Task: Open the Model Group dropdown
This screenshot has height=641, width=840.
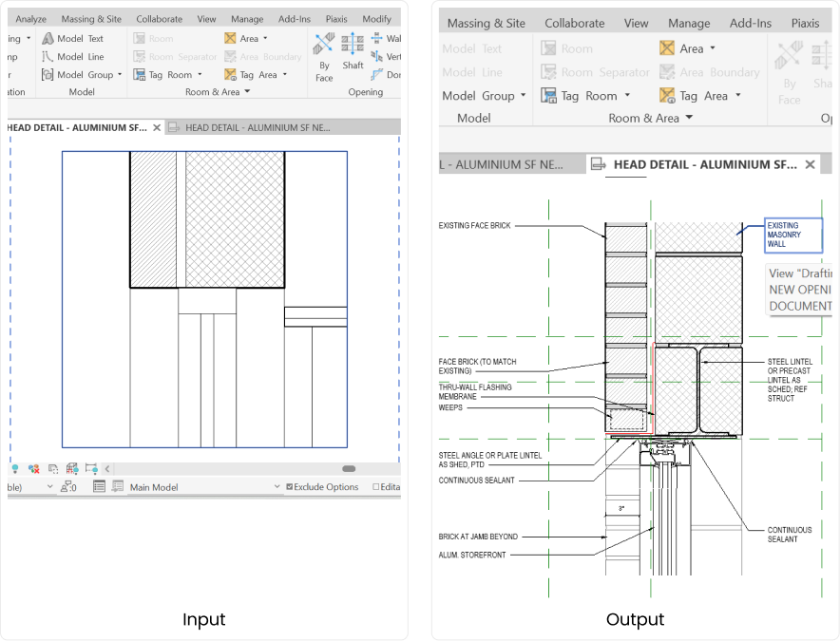Action: pyautogui.click(x=118, y=74)
